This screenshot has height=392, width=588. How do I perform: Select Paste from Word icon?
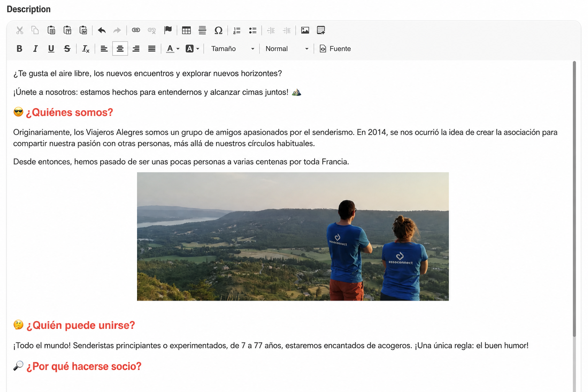click(x=83, y=30)
